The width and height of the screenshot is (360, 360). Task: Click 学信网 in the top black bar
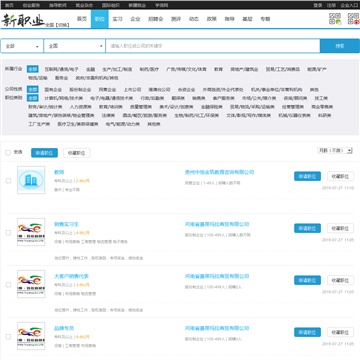[x=162, y=5]
